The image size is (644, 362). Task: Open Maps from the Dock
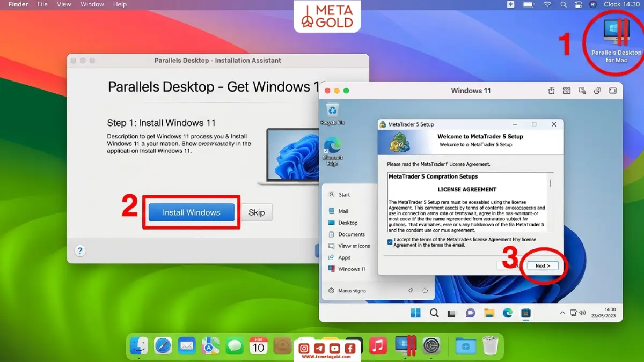(x=210, y=346)
